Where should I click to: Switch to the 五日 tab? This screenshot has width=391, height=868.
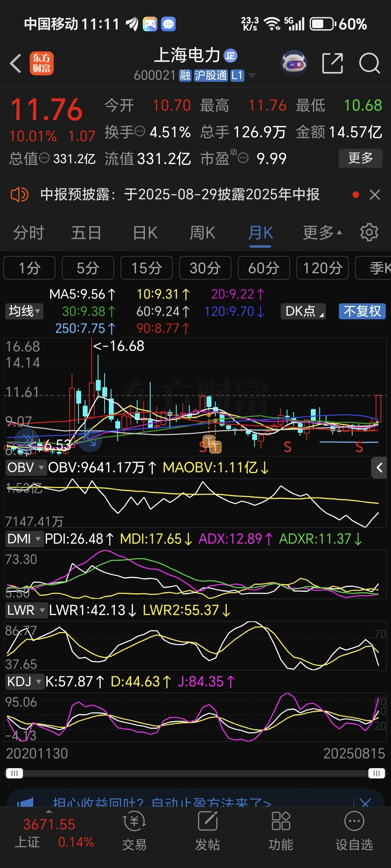click(86, 233)
